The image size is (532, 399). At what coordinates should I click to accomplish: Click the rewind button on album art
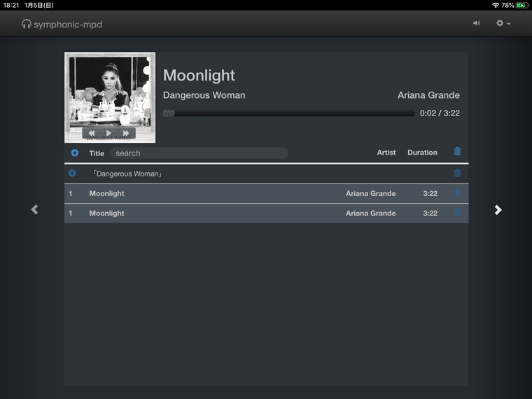(92, 133)
